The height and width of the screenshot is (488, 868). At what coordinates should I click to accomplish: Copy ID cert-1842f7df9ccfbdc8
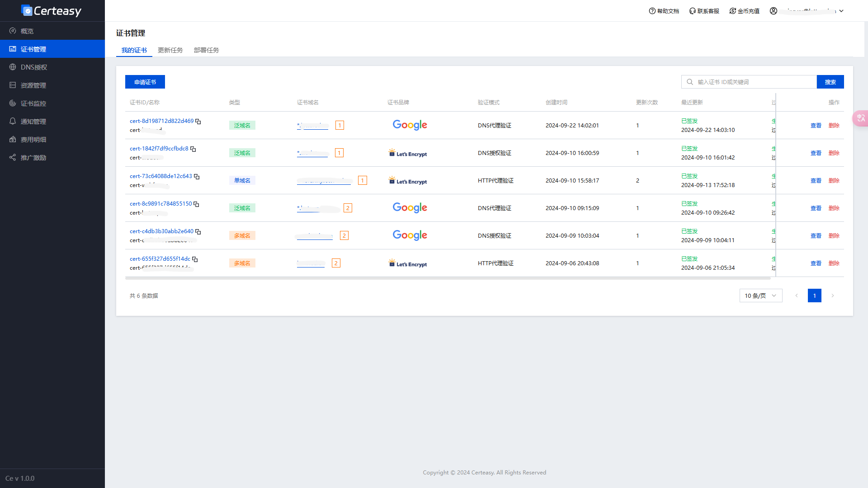point(193,149)
